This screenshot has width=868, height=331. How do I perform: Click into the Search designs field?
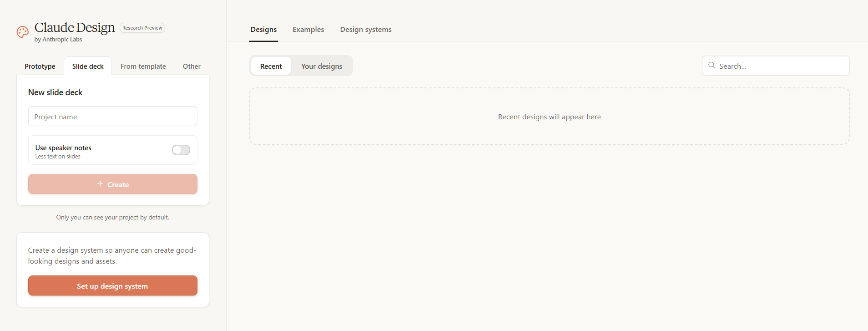click(x=780, y=66)
